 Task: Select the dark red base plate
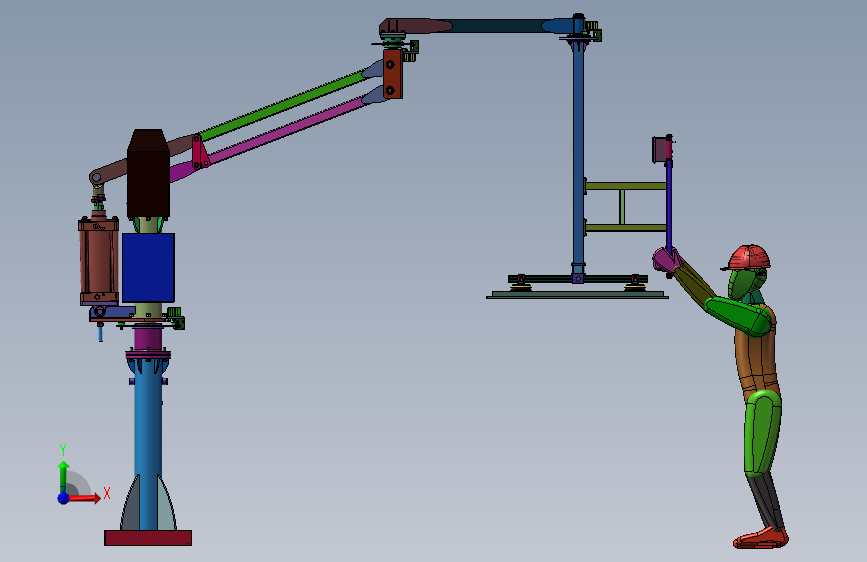coord(148,538)
